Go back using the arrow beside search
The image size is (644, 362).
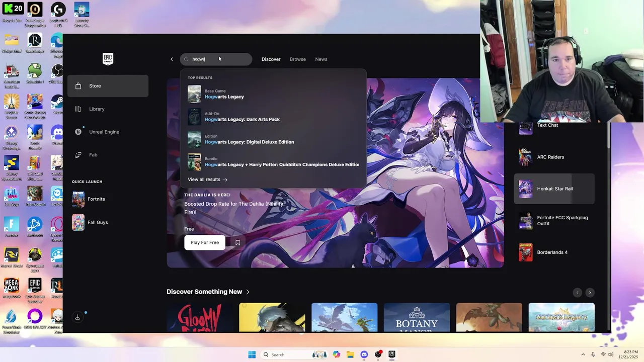pyautogui.click(x=172, y=59)
